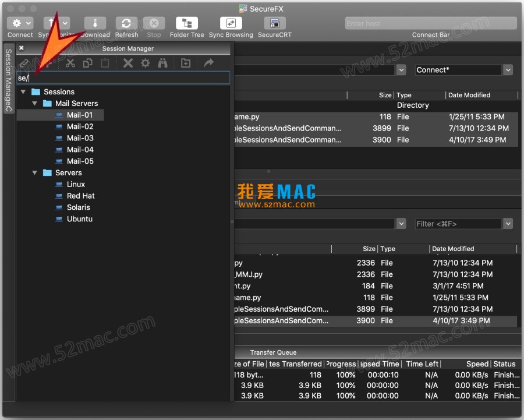This screenshot has width=524, height=420.
Task: Select the Solaris session
Action: click(x=78, y=207)
